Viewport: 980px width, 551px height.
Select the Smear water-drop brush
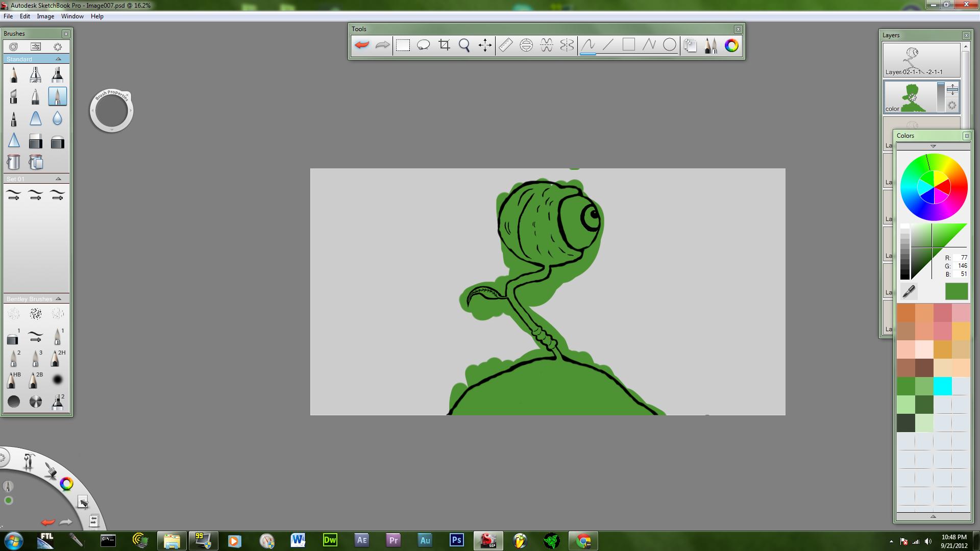point(57,119)
